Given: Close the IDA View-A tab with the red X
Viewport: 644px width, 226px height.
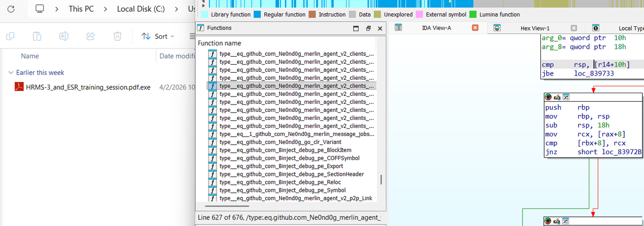Looking at the screenshot, I should pyautogui.click(x=474, y=28).
